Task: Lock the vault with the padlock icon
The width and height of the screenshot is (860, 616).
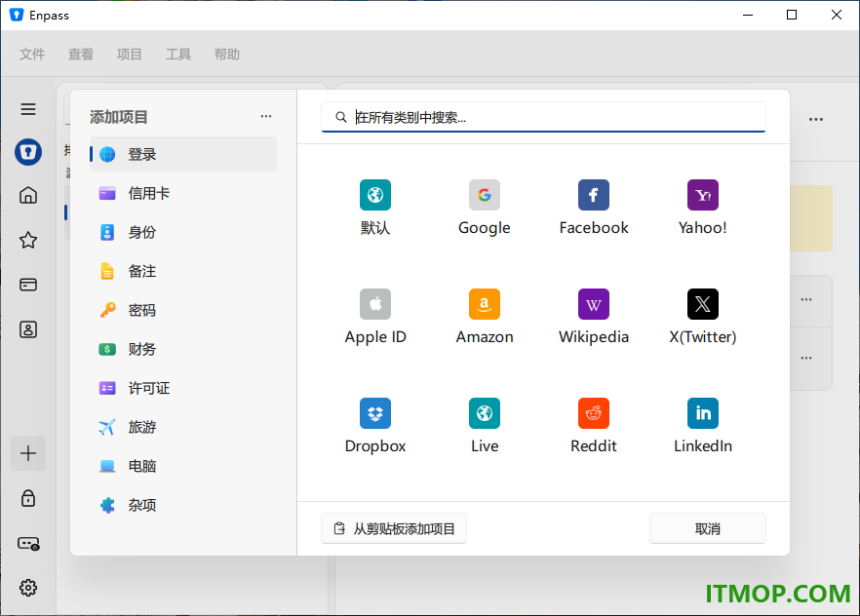Action: click(28, 498)
